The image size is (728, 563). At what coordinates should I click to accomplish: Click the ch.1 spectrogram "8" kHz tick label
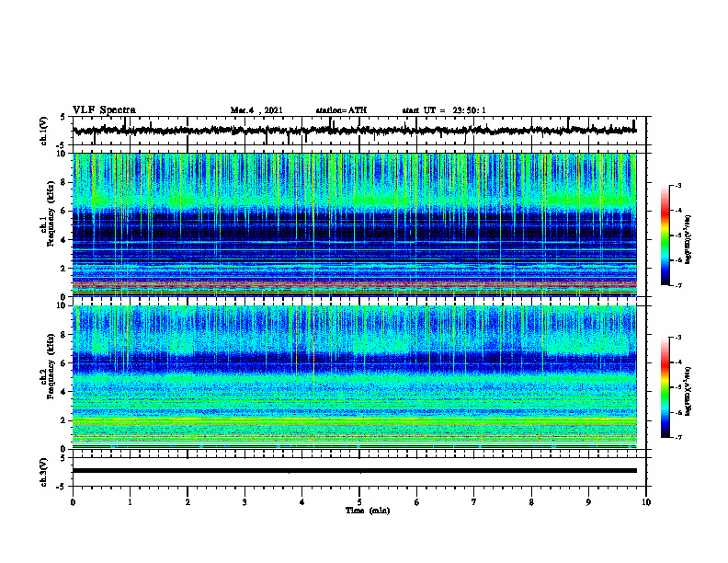pyautogui.click(x=63, y=182)
